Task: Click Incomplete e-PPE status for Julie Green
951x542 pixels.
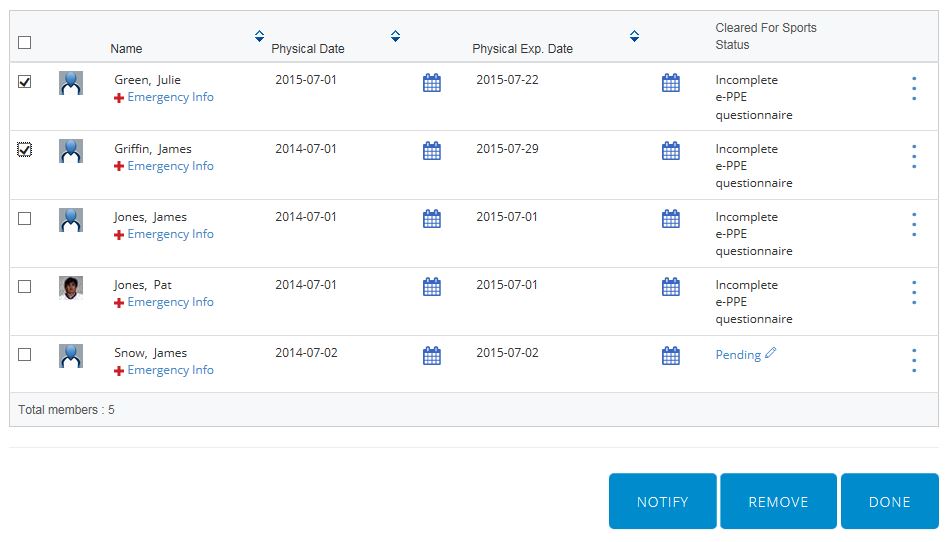Action: [754, 97]
